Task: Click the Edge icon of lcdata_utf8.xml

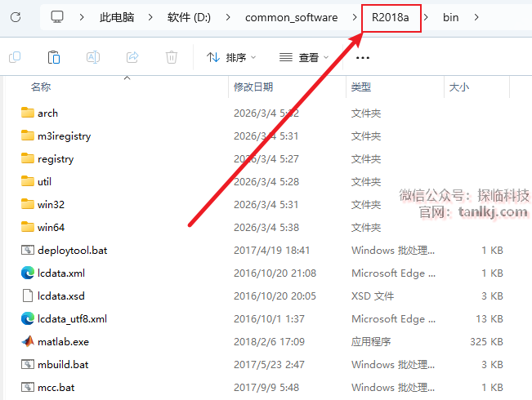Action: tap(28, 318)
